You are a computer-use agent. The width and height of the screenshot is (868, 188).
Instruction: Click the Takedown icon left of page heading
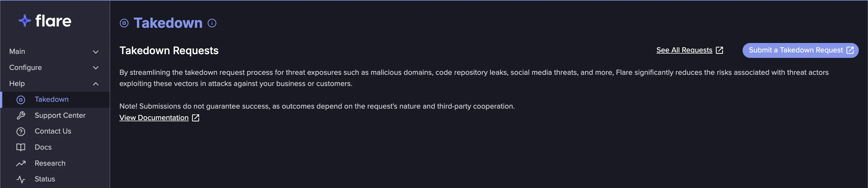click(x=124, y=23)
